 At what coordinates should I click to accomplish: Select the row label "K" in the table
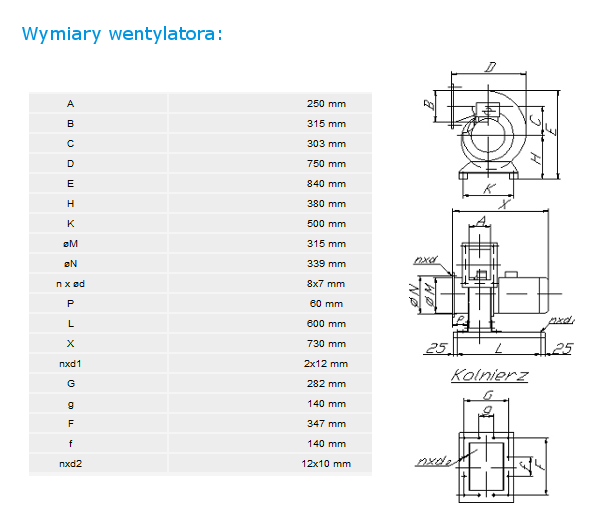click(70, 223)
